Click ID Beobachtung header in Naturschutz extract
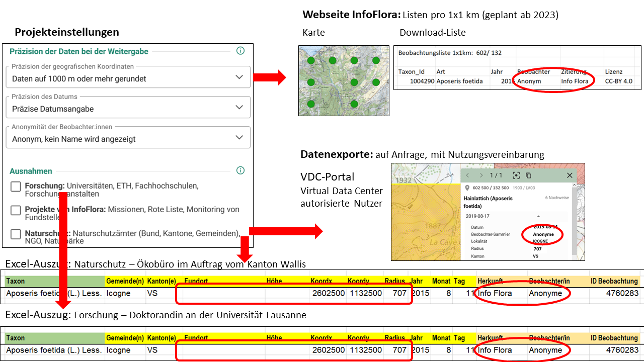Viewport: 644px width, 362px height. point(614,281)
